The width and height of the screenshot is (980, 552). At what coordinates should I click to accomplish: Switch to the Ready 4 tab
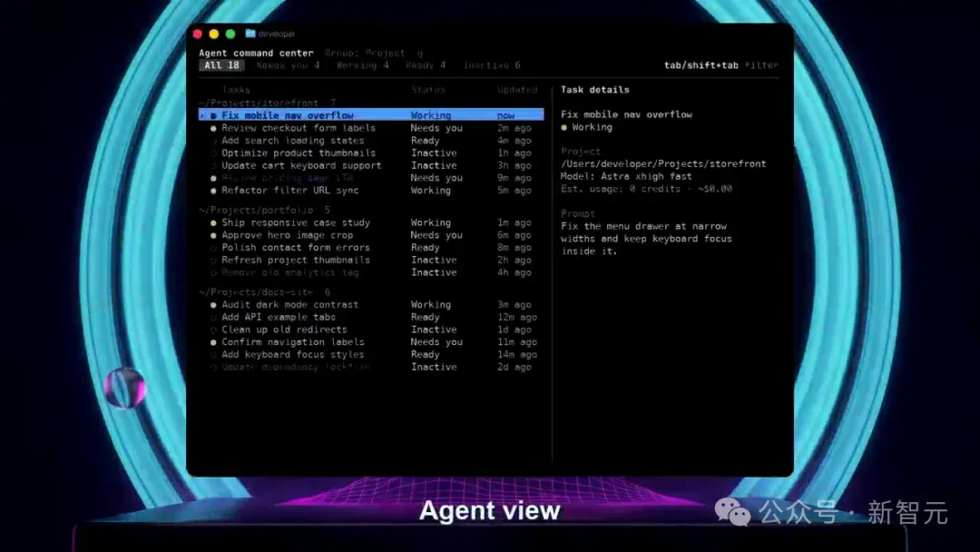pos(426,65)
